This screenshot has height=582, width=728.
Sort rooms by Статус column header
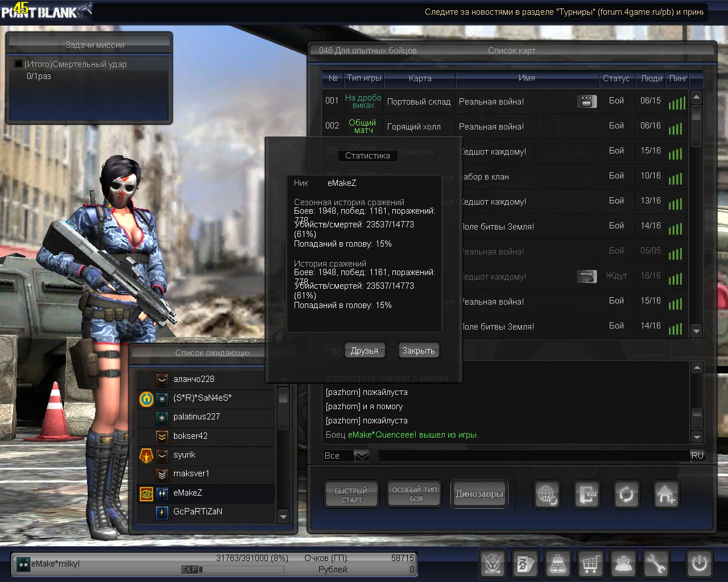(x=616, y=78)
